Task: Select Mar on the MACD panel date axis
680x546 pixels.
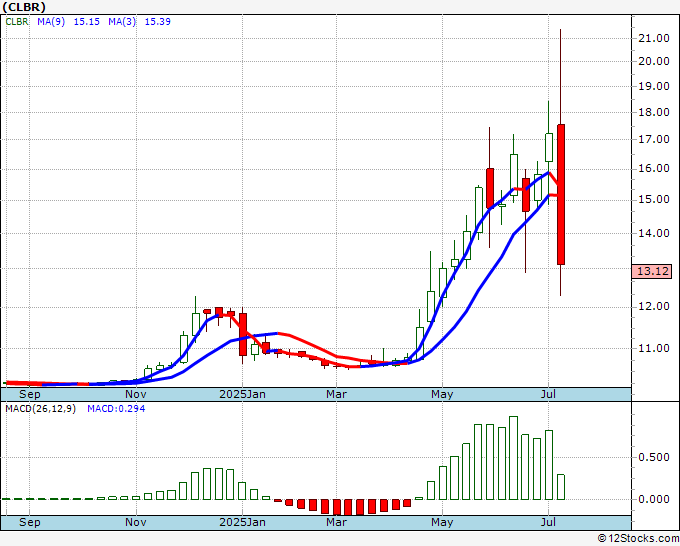Action: click(x=337, y=522)
